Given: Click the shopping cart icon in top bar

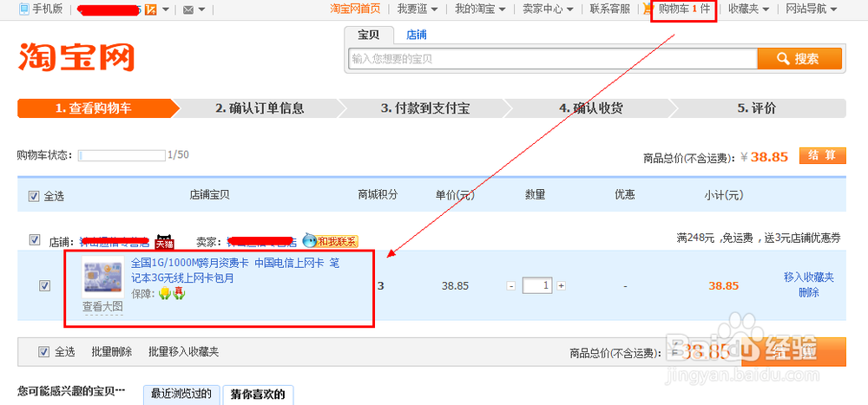Looking at the screenshot, I should coord(648,9).
